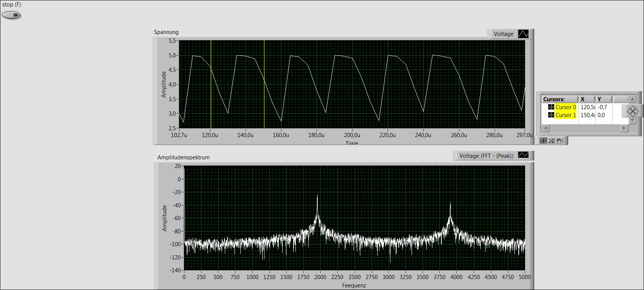Click the Amplitude label of Spannung graph
This screenshot has height=290, width=644.
pyautogui.click(x=164, y=85)
